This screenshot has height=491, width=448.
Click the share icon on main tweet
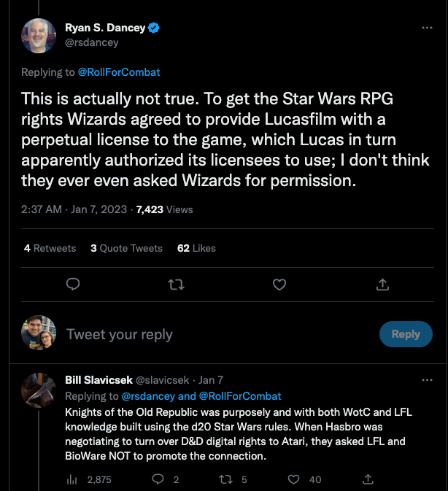click(x=382, y=284)
